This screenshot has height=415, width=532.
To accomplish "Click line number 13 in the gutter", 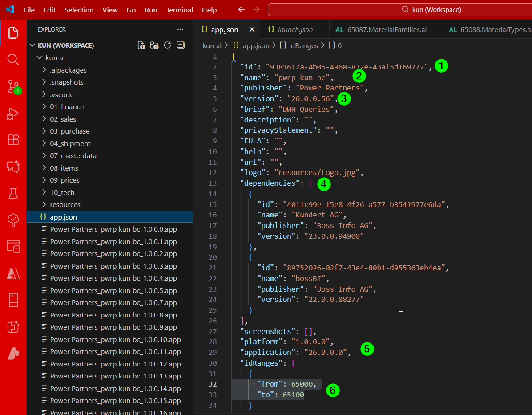I will 212,183.
